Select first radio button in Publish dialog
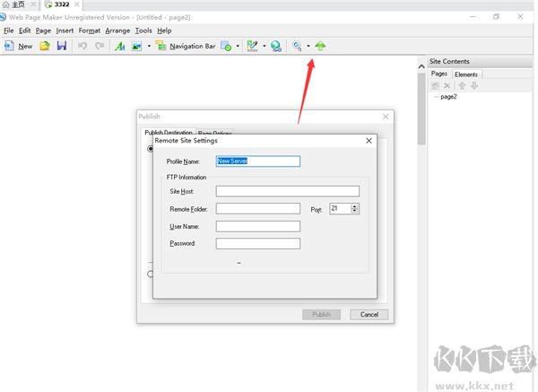Viewport: 538px width, 392px height. [x=150, y=149]
